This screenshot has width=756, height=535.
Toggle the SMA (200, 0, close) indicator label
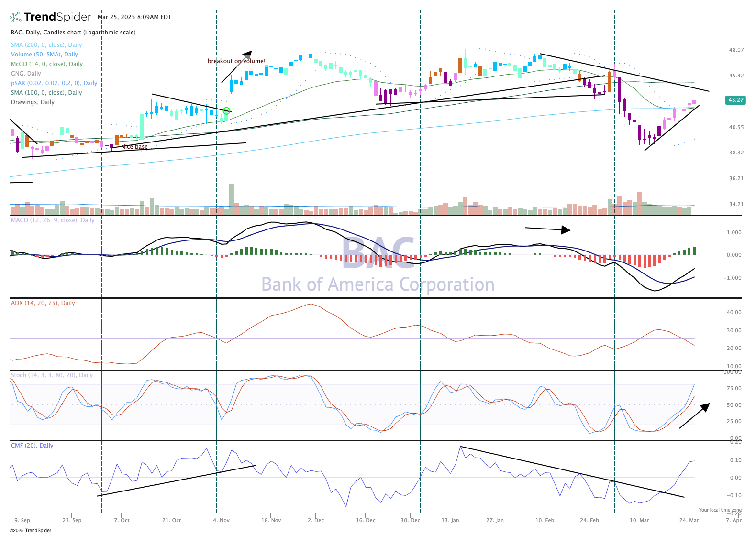(x=46, y=45)
